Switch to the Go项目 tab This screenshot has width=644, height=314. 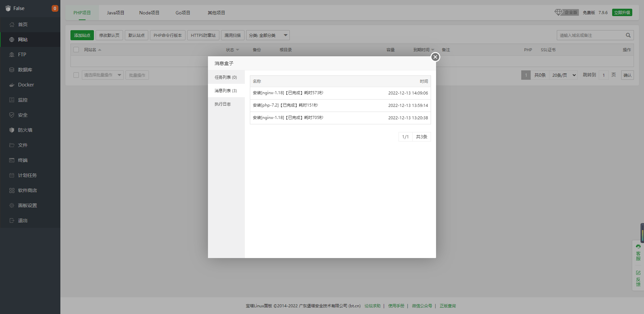183,13
